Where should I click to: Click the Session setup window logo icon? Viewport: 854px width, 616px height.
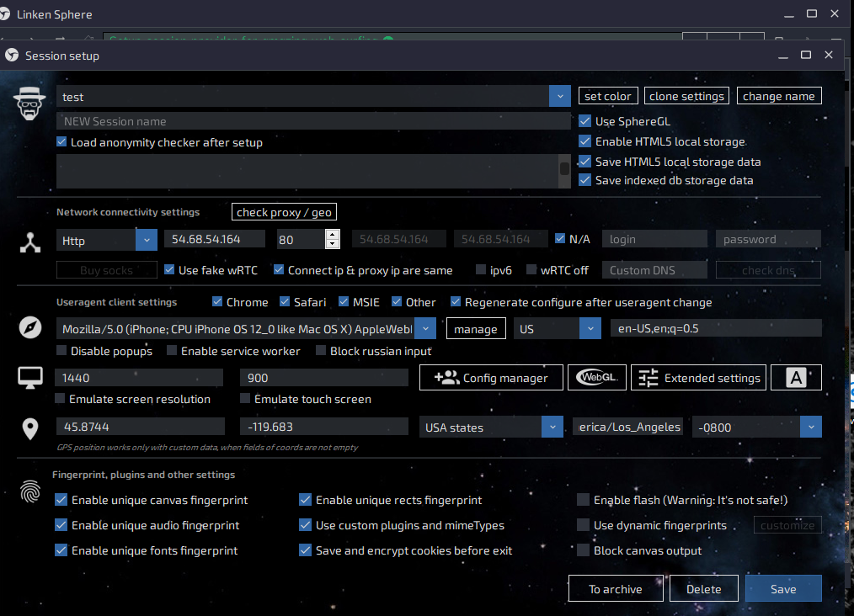point(12,56)
